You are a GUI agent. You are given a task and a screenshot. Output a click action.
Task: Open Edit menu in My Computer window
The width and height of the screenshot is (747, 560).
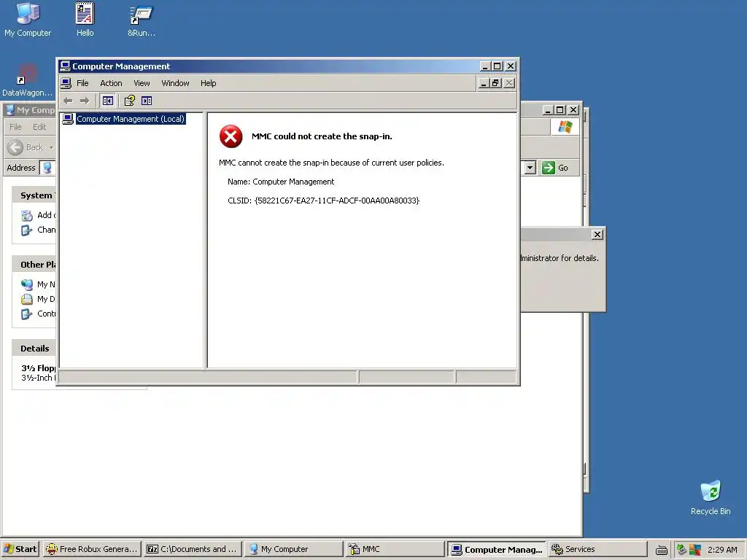point(39,127)
